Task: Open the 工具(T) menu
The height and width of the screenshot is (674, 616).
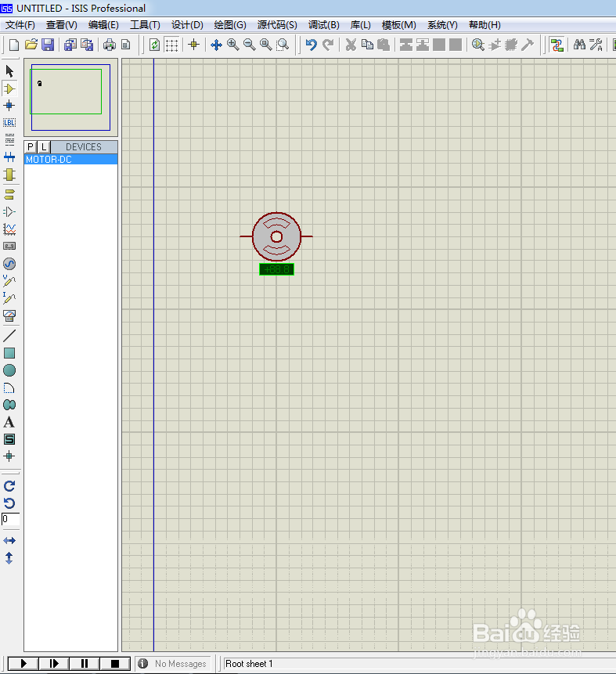Action: [145, 25]
